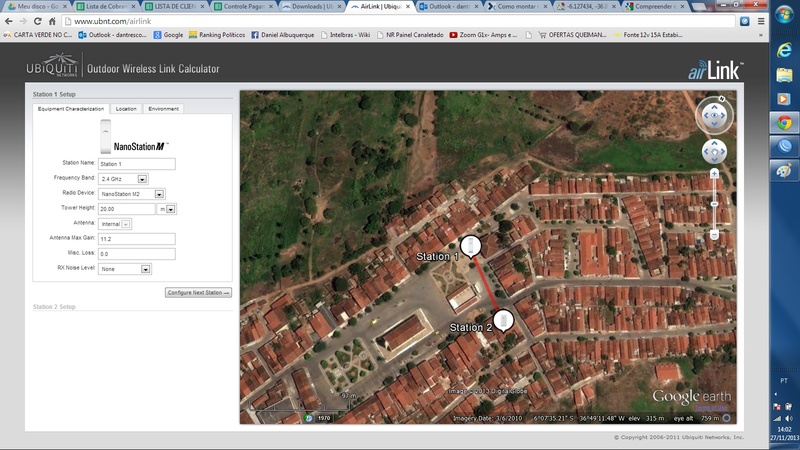The height and width of the screenshot is (450, 800).
Task: Switch to the Compreender browser tab
Action: click(655, 6)
